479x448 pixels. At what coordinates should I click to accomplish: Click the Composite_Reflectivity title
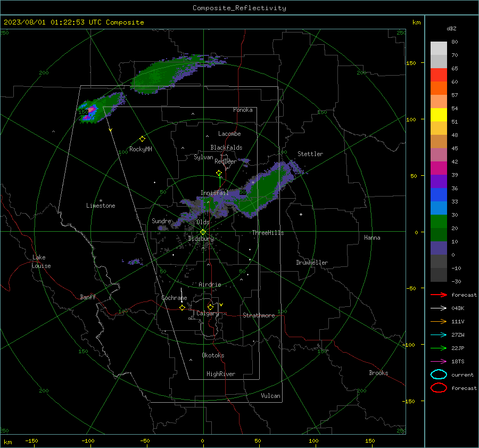[239, 8]
